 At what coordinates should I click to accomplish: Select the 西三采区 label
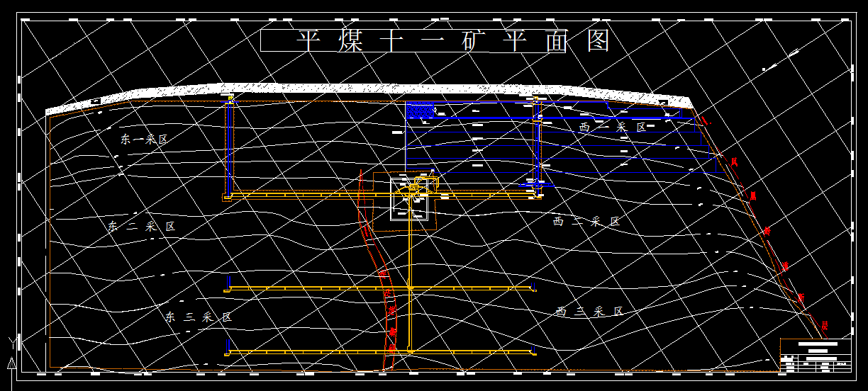coord(589,312)
